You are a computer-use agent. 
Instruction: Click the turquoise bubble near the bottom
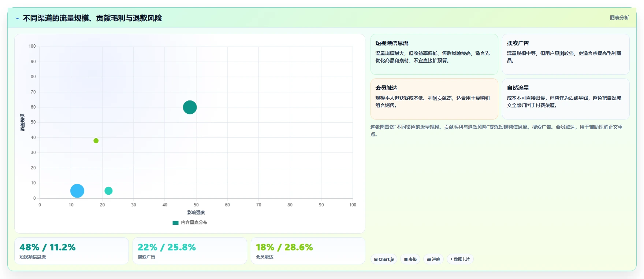[108, 191]
